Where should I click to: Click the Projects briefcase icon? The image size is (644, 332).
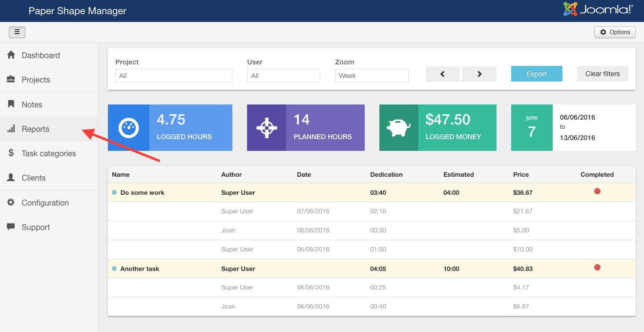11,80
